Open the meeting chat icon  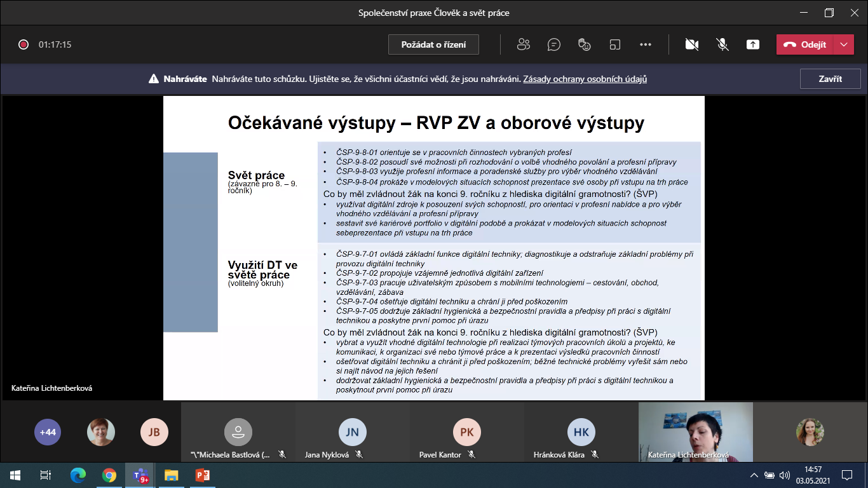[x=554, y=44]
